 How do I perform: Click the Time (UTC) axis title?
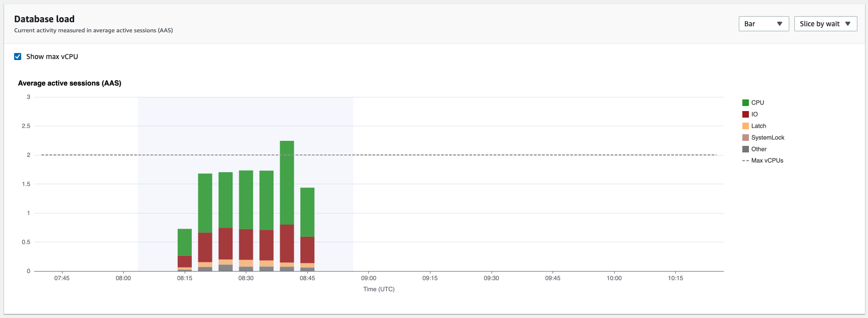click(x=378, y=289)
